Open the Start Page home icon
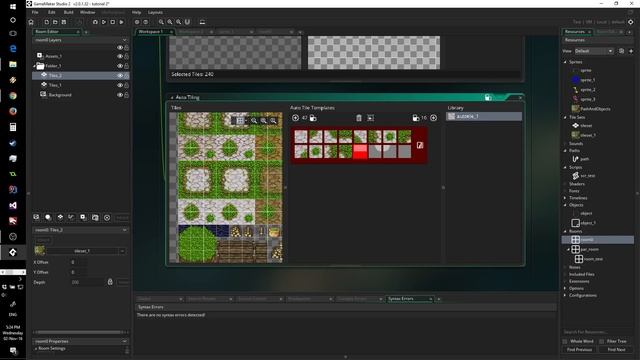 coord(31,22)
